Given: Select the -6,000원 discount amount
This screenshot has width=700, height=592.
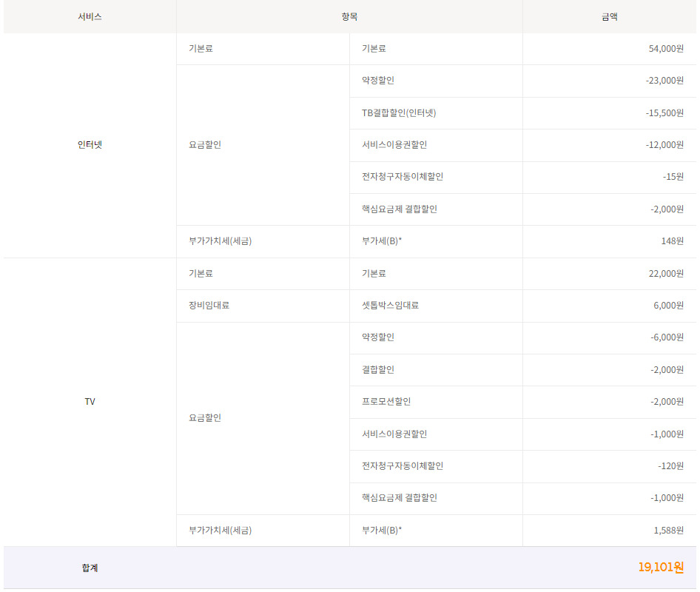Looking at the screenshot, I should tap(667, 337).
